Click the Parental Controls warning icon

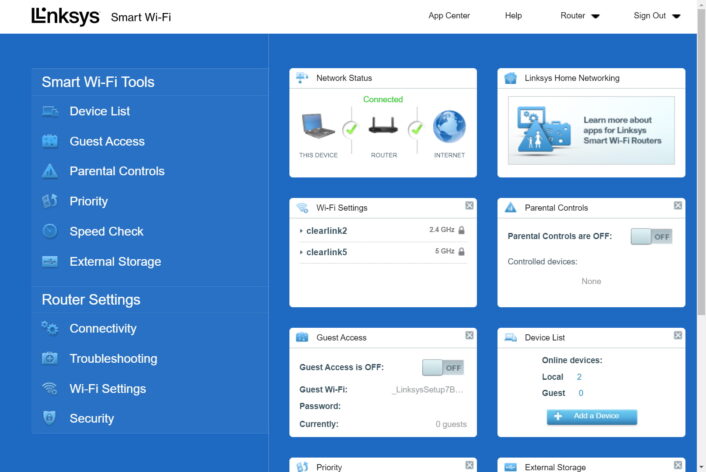click(x=50, y=171)
